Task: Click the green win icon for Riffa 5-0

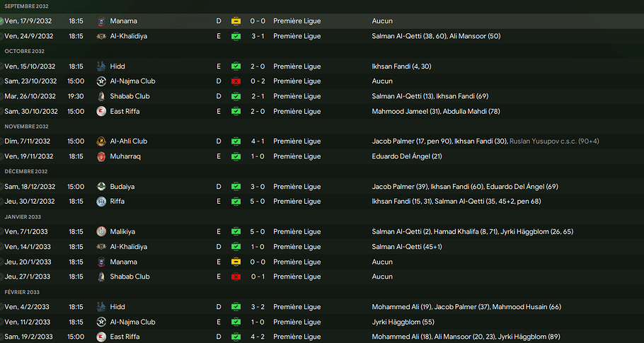Action: 236,202
